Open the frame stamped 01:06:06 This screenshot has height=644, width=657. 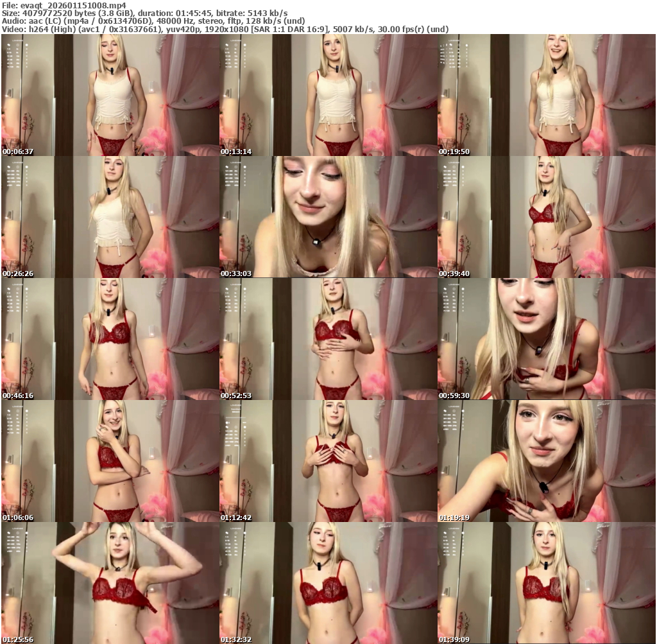tap(110, 461)
